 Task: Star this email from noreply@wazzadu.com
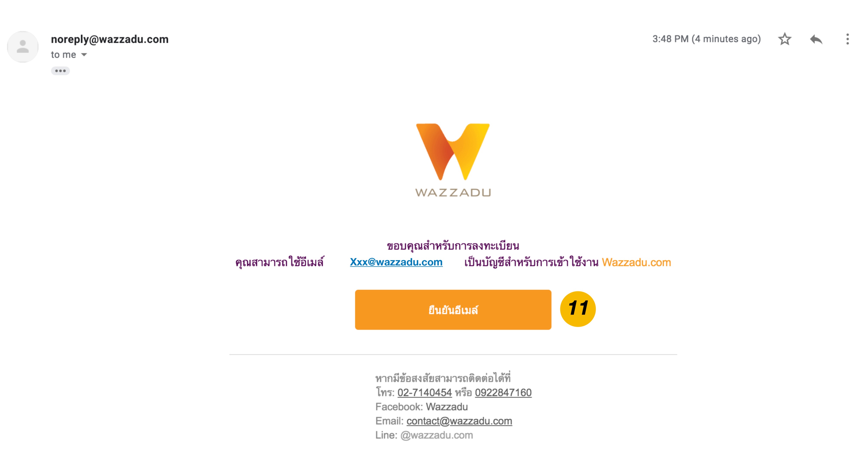pyautogui.click(x=784, y=39)
